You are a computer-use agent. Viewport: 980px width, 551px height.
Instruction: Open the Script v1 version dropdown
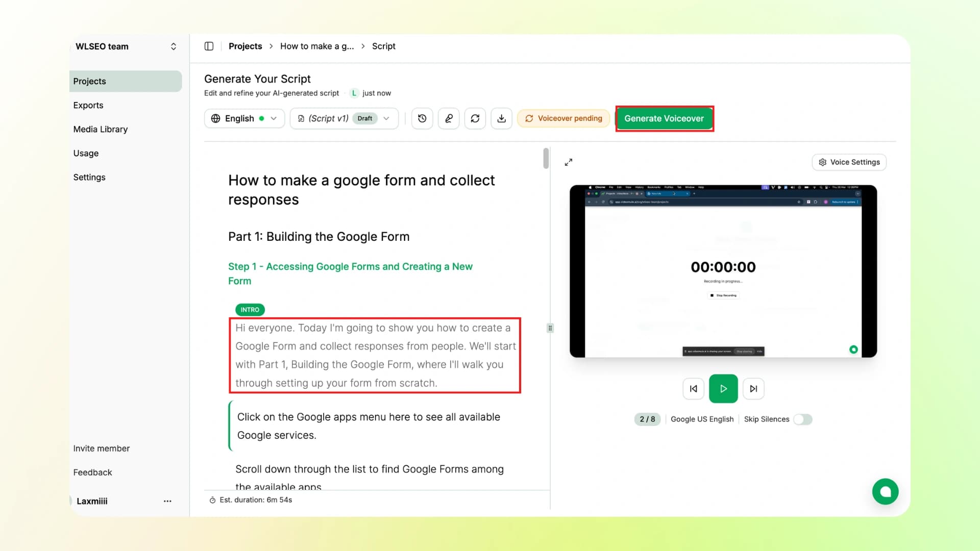point(344,118)
